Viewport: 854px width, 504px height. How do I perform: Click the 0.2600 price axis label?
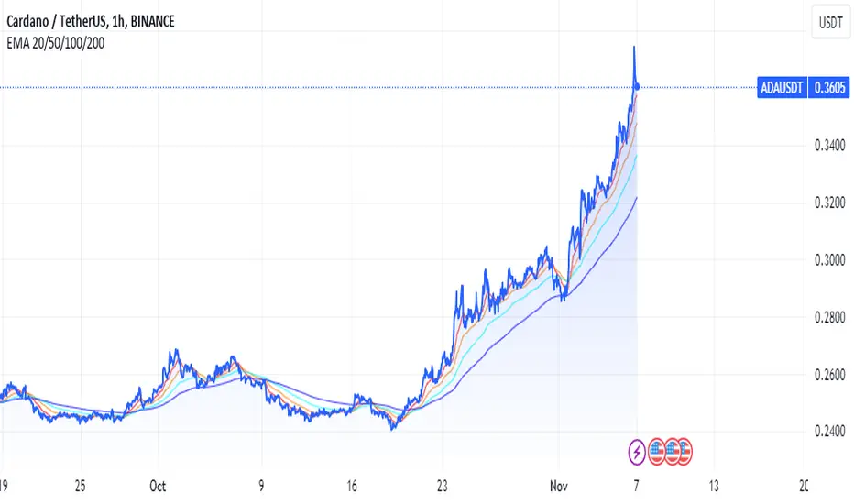(x=829, y=375)
